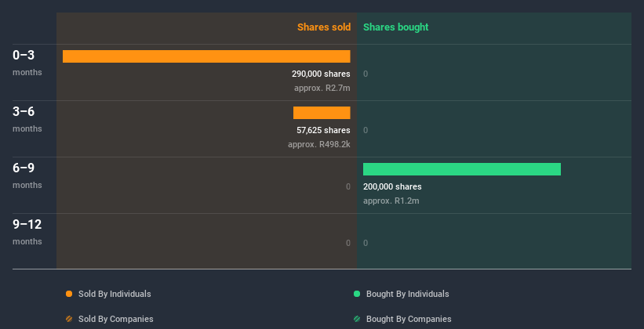The height and width of the screenshot is (329, 644).
Task: Click the 6–9 months row label
Action: [27, 175]
